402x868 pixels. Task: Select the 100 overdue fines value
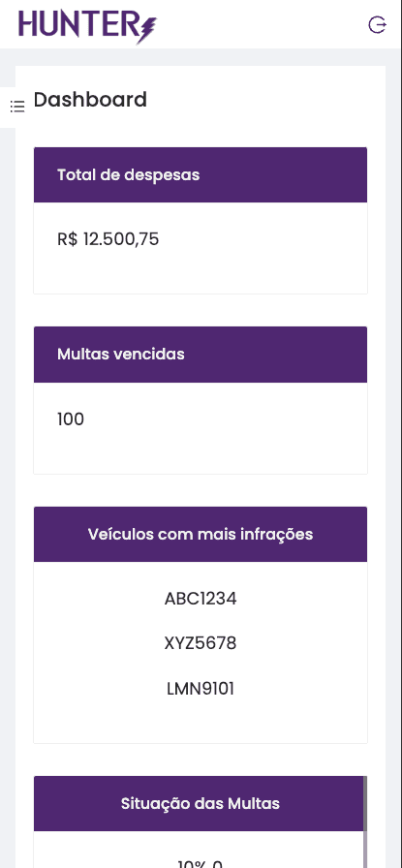tap(71, 419)
